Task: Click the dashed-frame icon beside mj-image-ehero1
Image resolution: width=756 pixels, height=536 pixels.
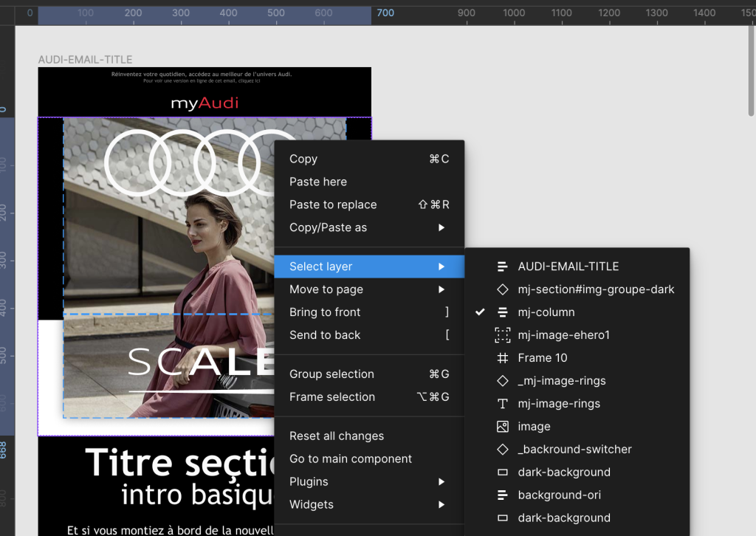Action: coord(502,335)
